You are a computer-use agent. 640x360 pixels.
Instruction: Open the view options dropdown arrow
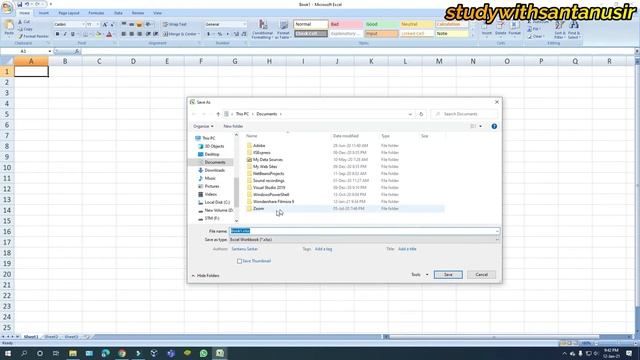480,127
